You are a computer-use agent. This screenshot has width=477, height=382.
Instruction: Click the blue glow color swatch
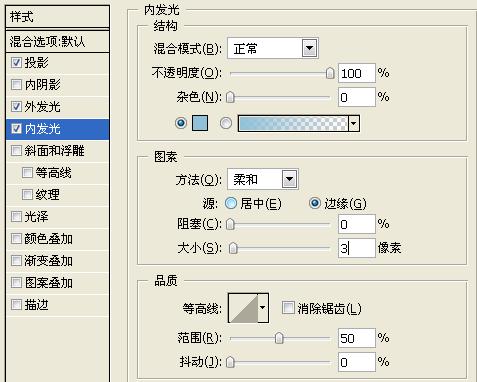200,123
